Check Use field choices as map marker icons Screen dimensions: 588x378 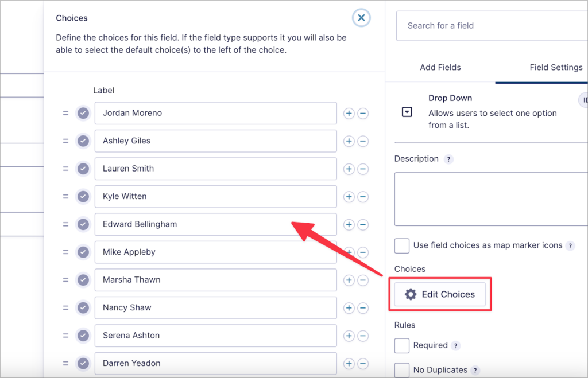[x=401, y=245]
